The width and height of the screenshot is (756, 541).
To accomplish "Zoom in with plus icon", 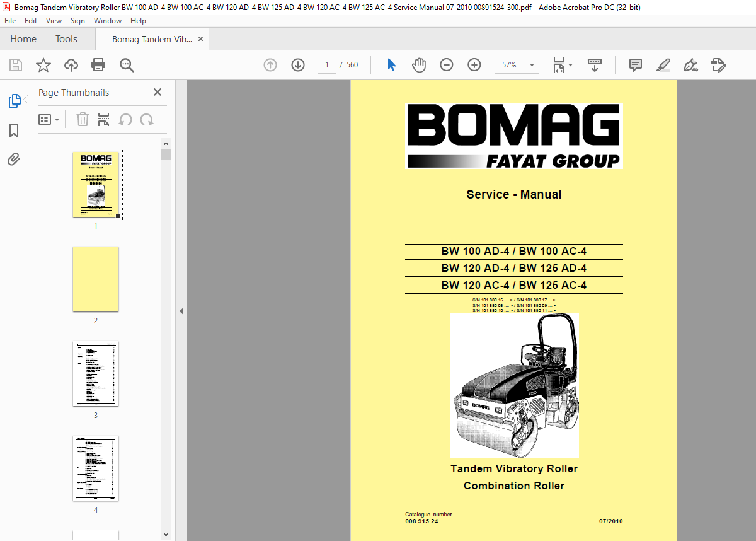I will point(474,65).
